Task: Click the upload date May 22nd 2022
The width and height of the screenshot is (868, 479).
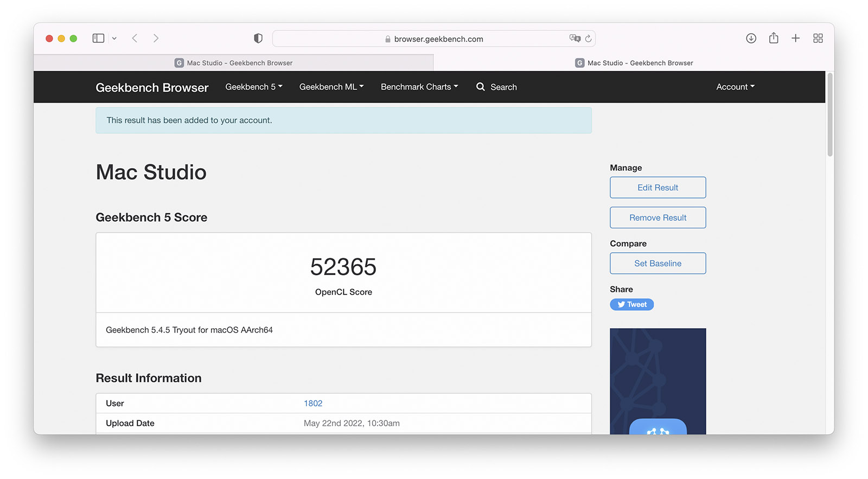Action: point(352,423)
